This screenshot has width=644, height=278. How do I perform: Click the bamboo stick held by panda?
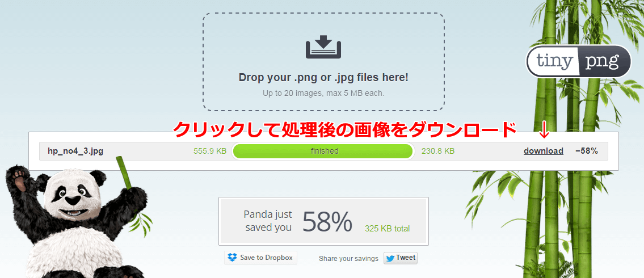[x=124, y=173]
